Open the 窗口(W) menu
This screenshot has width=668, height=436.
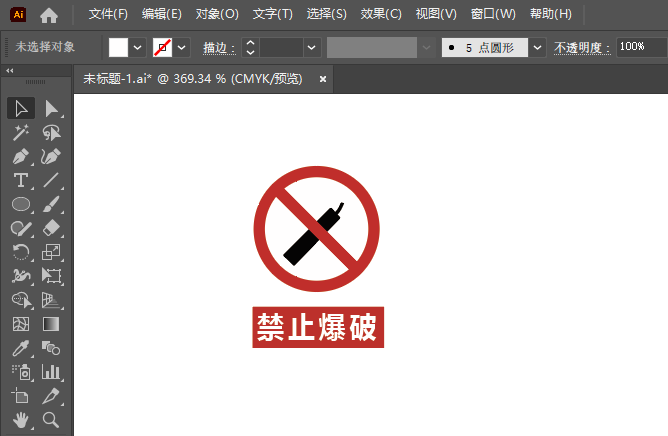[x=493, y=14]
